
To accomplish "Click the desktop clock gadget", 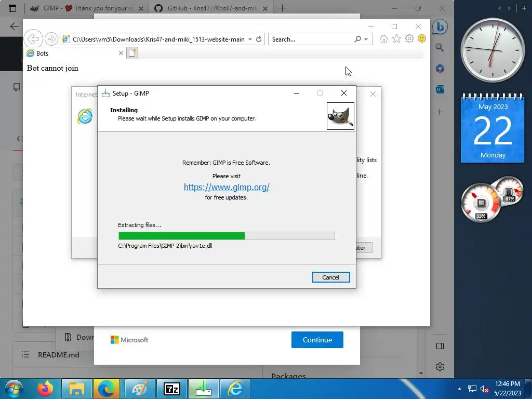I will pos(493,50).
